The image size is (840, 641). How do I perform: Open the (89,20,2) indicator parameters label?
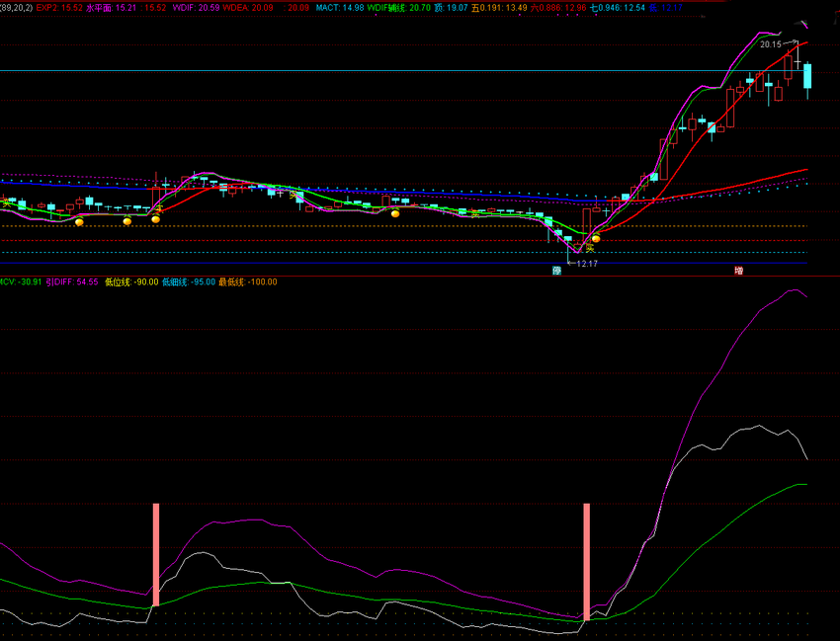(x=17, y=8)
